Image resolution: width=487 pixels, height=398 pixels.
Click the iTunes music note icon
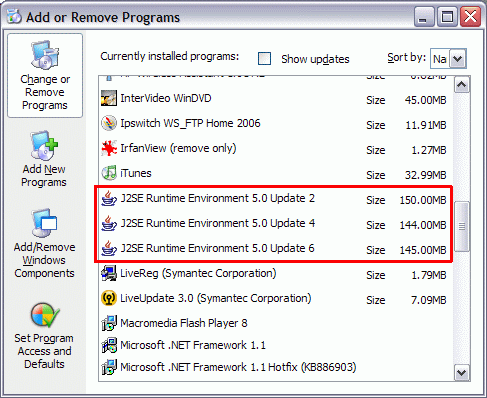[109, 173]
